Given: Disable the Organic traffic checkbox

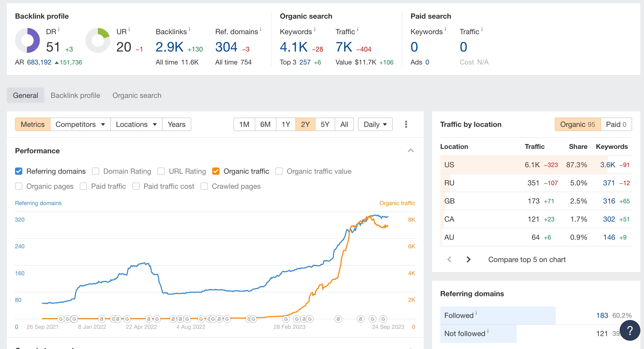Looking at the screenshot, I should click(216, 171).
